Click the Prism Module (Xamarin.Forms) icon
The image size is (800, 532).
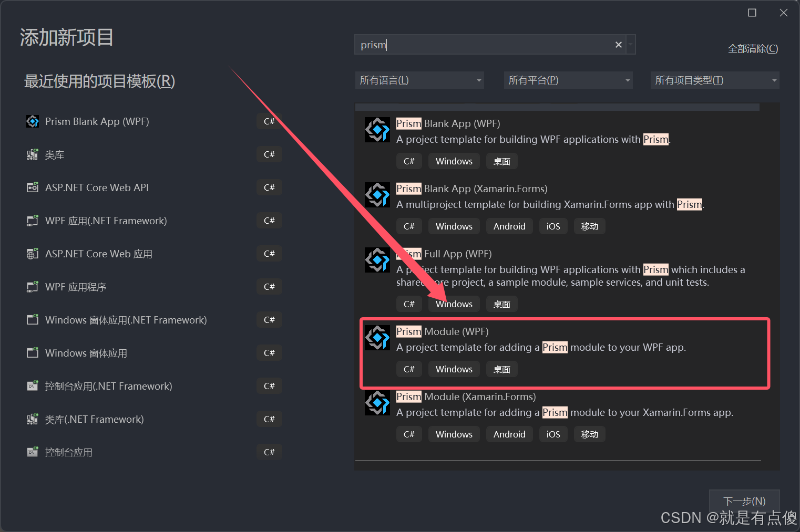[x=377, y=403]
